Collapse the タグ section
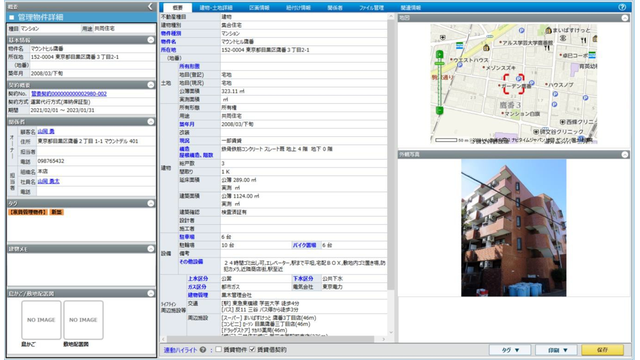The image size is (640, 360). [151, 203]
